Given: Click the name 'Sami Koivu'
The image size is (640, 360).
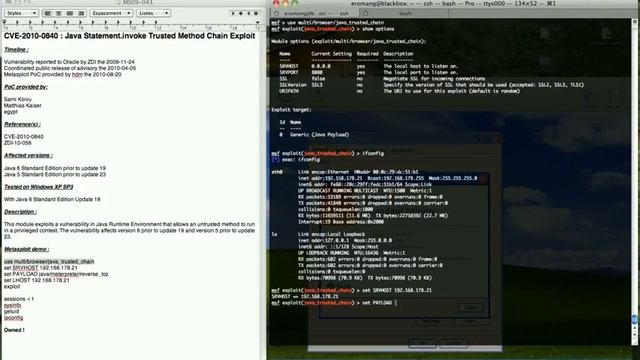Looking at the screenshot, I should coord(18,99).
